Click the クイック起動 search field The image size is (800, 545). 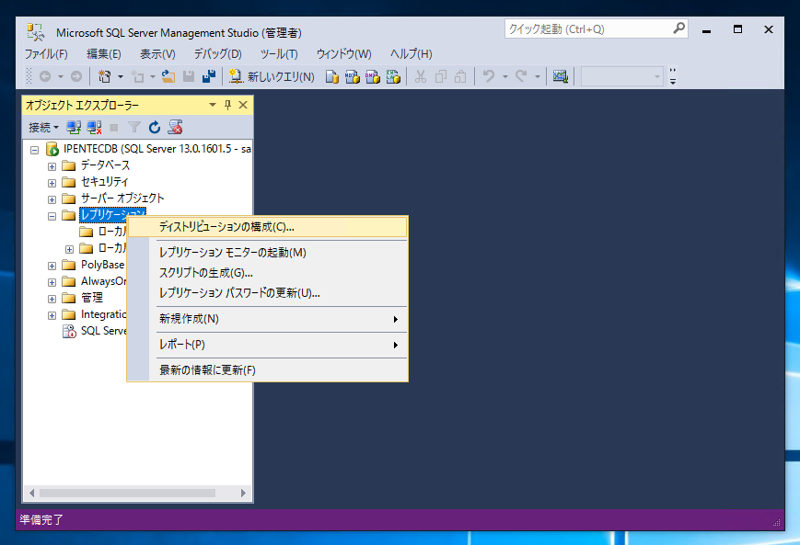click(596, 29)
